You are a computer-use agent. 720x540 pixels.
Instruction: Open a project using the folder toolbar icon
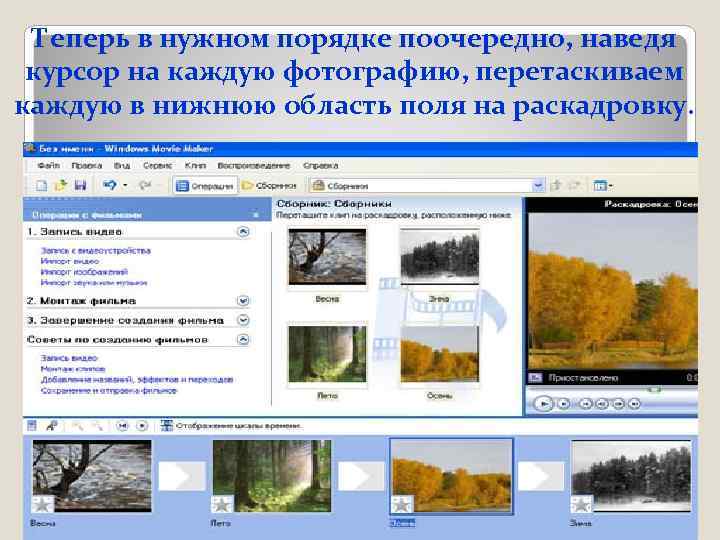(x=61, y=186)
